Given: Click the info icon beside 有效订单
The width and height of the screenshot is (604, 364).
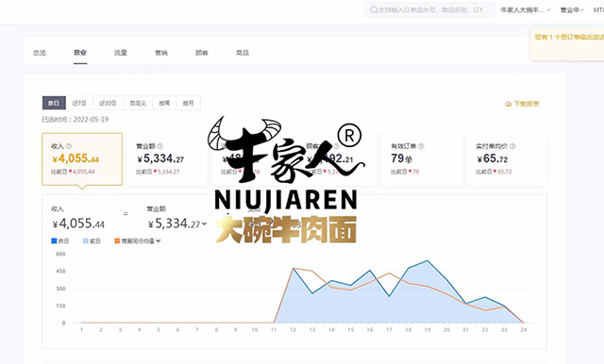Looking at the screenshot, I should [x=422, y=146].
